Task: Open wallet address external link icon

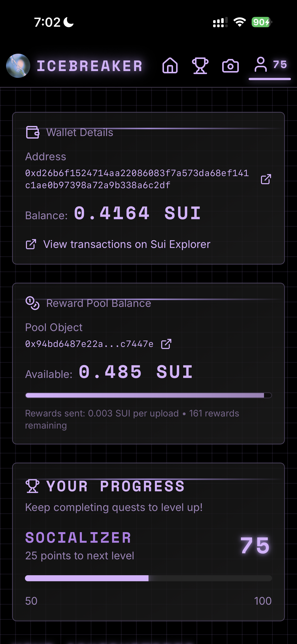Action: pyautogui.click(x=266, y=179)
